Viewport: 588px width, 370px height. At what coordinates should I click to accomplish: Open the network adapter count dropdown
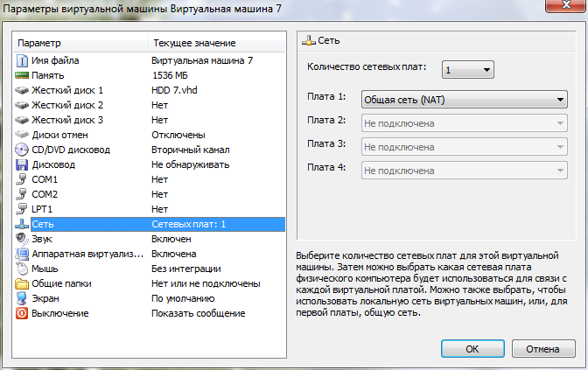pyautogui.click(x=468, y=70)
